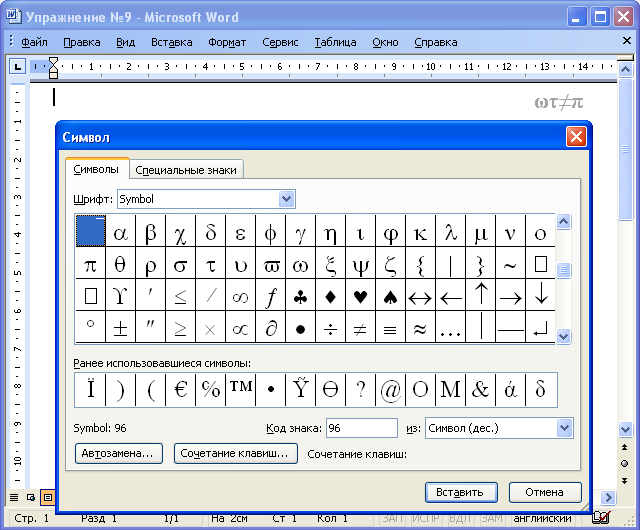
Task: Click the Select Browse Object button
Action: (x=624, y=463)
